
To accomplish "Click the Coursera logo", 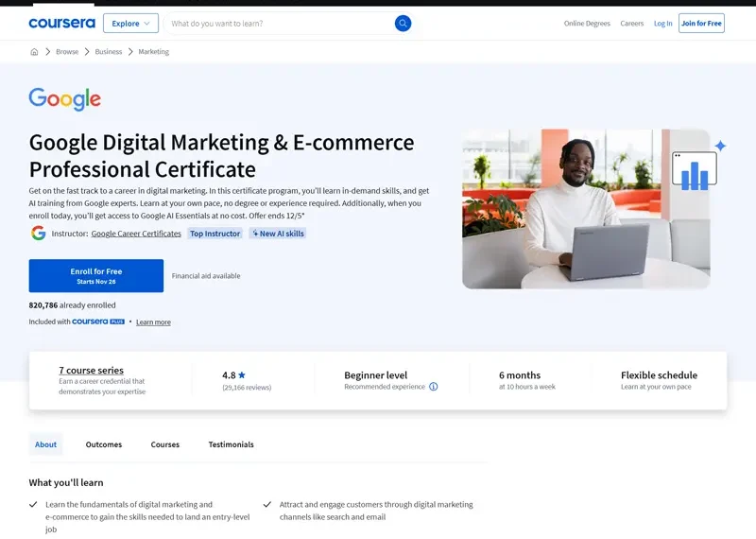I will click(61, 23).
